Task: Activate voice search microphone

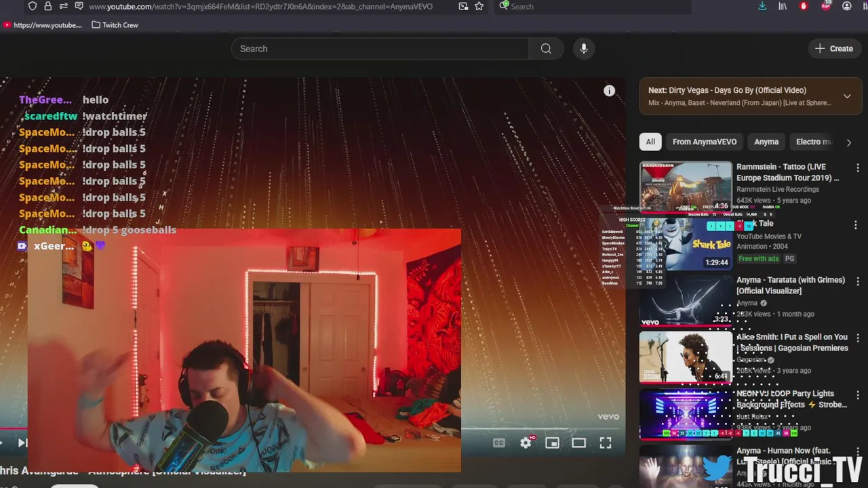Action: click(x=584, y=49)
